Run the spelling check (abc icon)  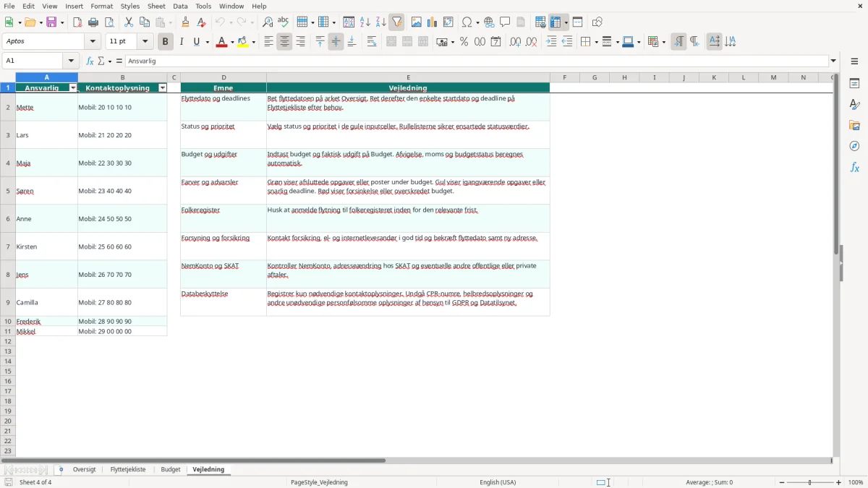[x=284, y=22]
